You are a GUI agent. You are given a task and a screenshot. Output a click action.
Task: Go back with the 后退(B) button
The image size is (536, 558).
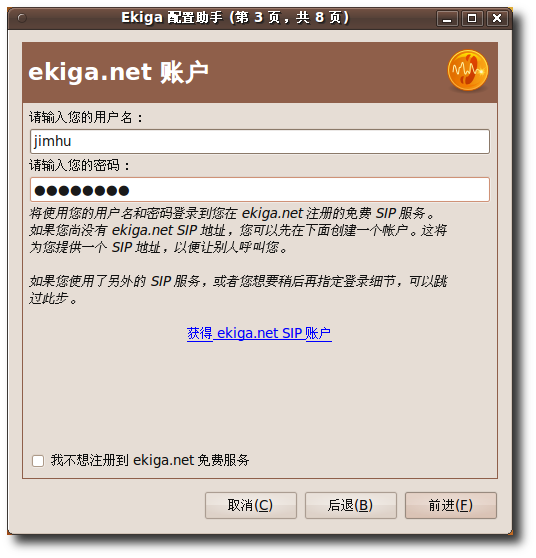351,505
